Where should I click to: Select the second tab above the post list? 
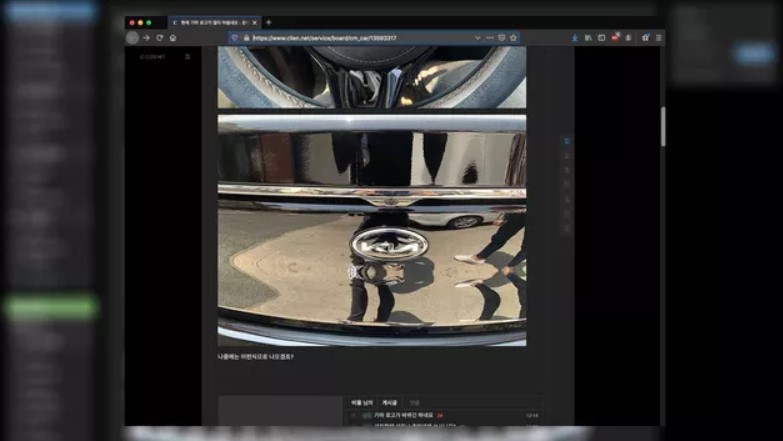point(389,402)
